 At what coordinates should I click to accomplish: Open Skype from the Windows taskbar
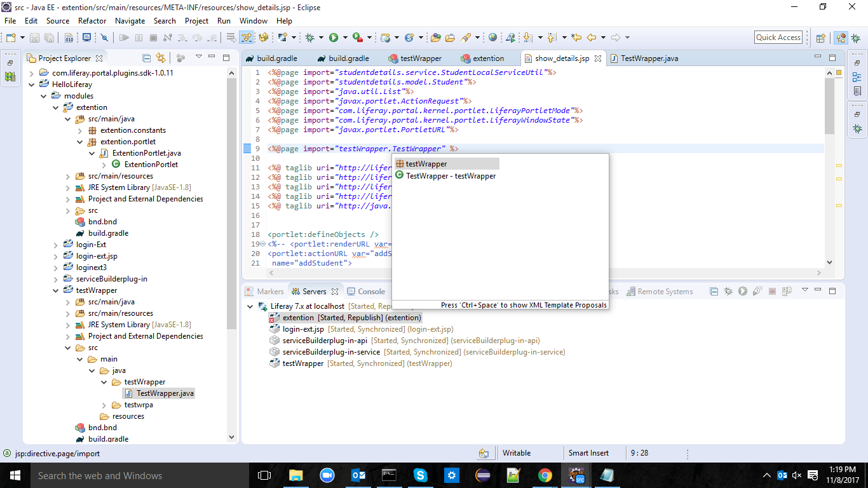click(420, 475)
